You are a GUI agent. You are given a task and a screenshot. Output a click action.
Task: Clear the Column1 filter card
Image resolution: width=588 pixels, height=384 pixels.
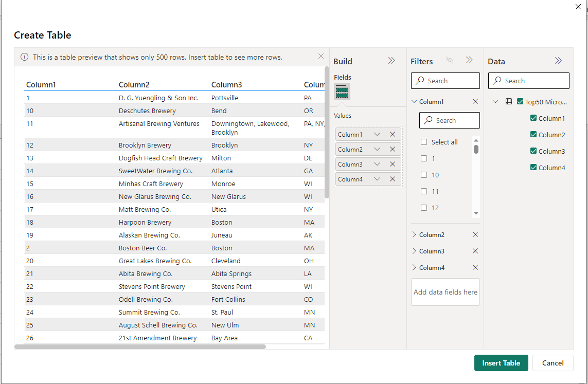475,101
